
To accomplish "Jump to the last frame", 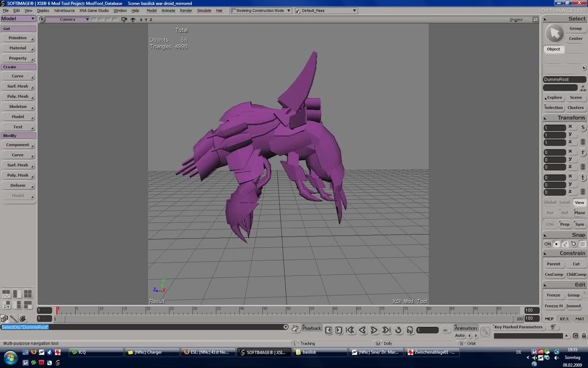I will pyautogui.click(x=386, y=330).
